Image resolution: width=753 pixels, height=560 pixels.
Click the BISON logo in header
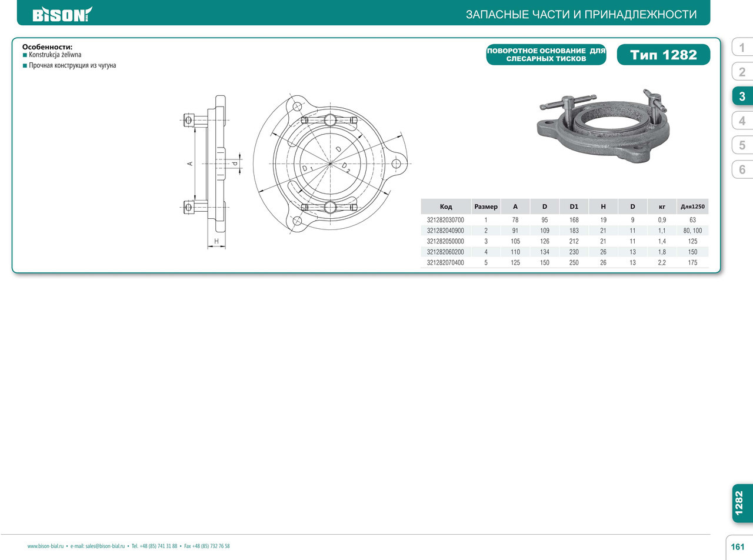point(62,14)
